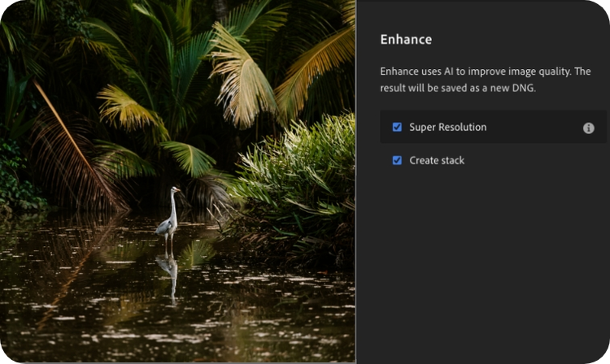Disable the Create stack checkbox
Viewport: 610px width, 364px height.
tap(397, 161)
